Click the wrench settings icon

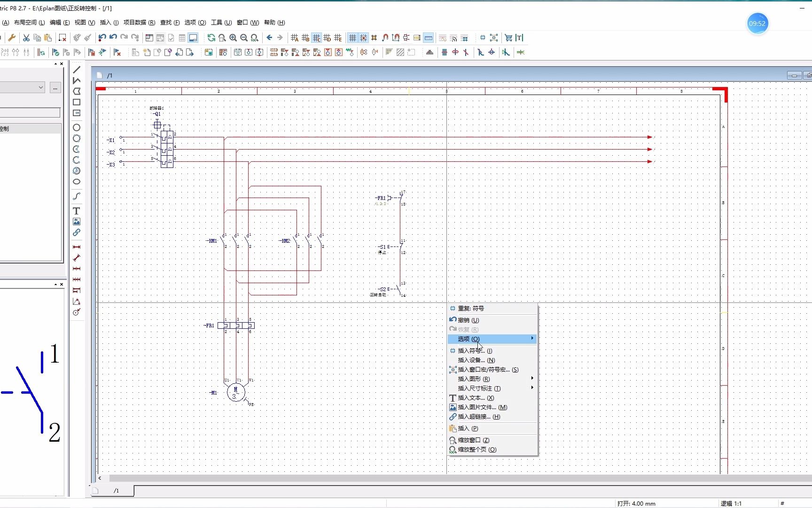(12, 38)
